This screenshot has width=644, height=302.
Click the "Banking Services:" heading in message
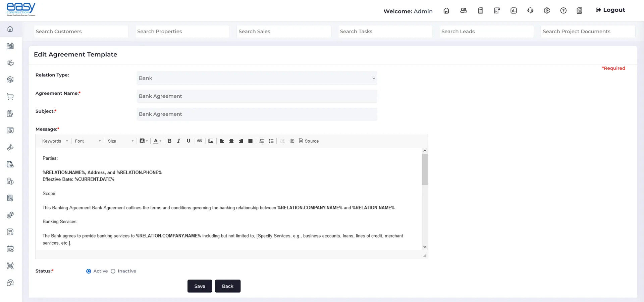click(60, 221)
